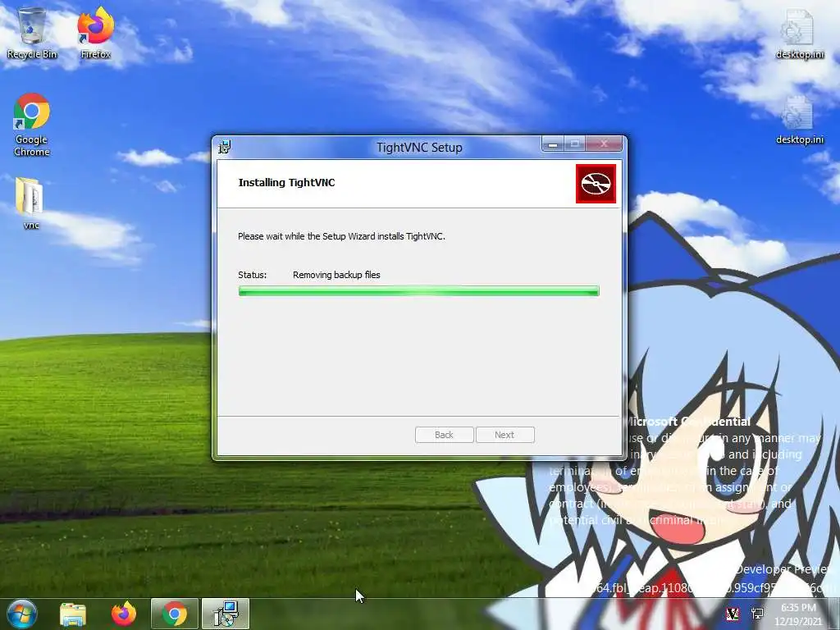The width and height of the screenshot is (840, 630).
Task: Minimize the TightVNC Setup window
Action: pos(553,144)
